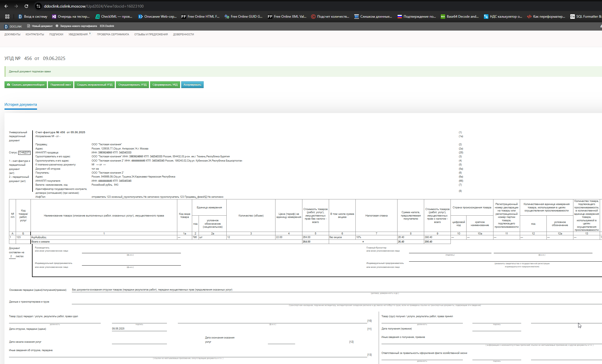
Task: Open the ПОДПИСКИ menu
Action: 56,34
